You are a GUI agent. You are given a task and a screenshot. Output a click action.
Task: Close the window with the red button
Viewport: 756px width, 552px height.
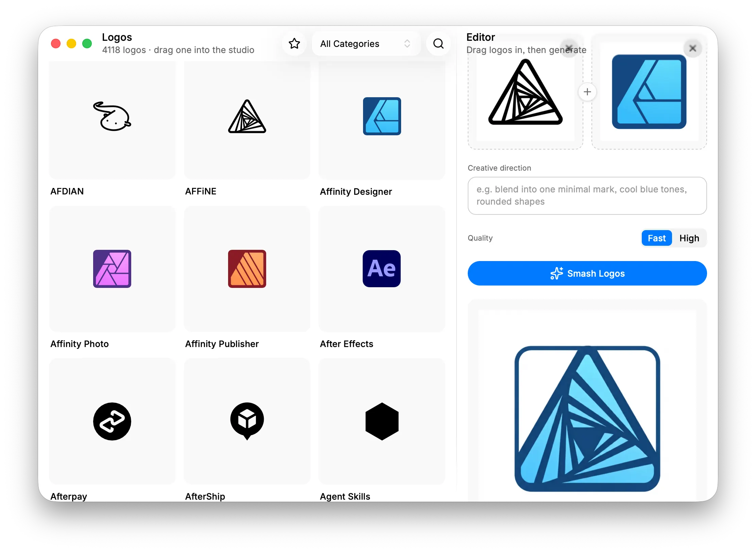click(56, 44)
